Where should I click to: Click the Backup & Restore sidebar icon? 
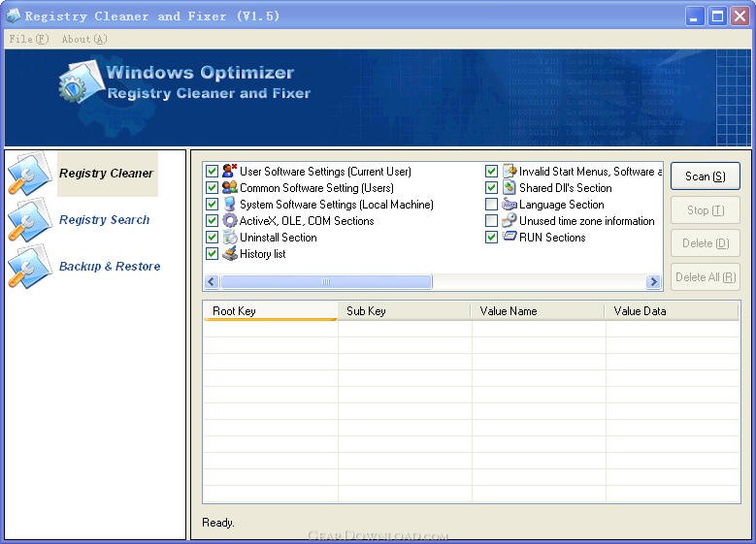pyautogui.click(x=30, y=267)
